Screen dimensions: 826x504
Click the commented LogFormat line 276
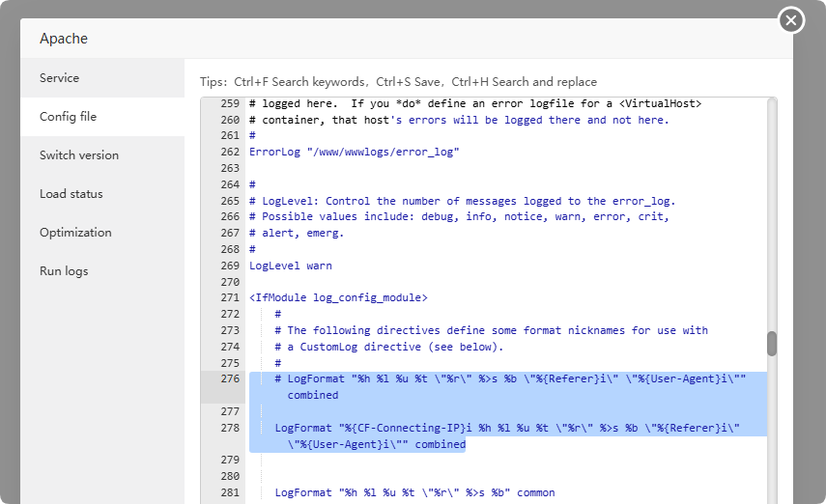(510, 379)
